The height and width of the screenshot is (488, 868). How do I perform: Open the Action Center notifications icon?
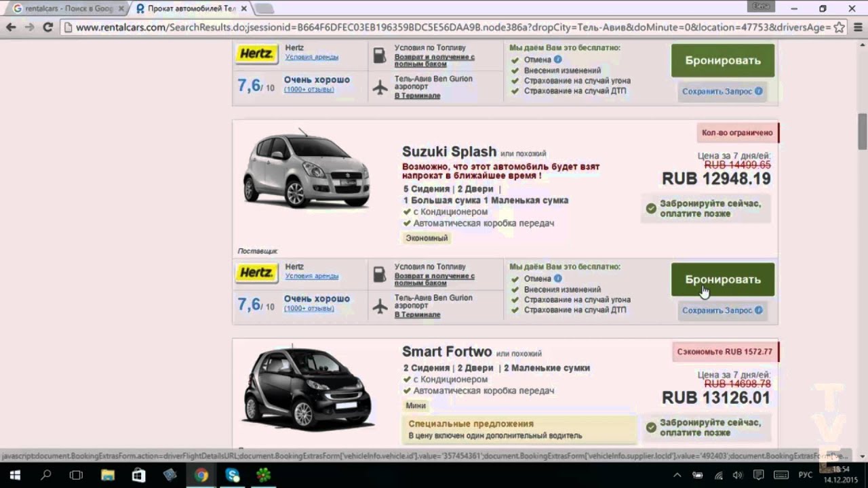(759, 475)
